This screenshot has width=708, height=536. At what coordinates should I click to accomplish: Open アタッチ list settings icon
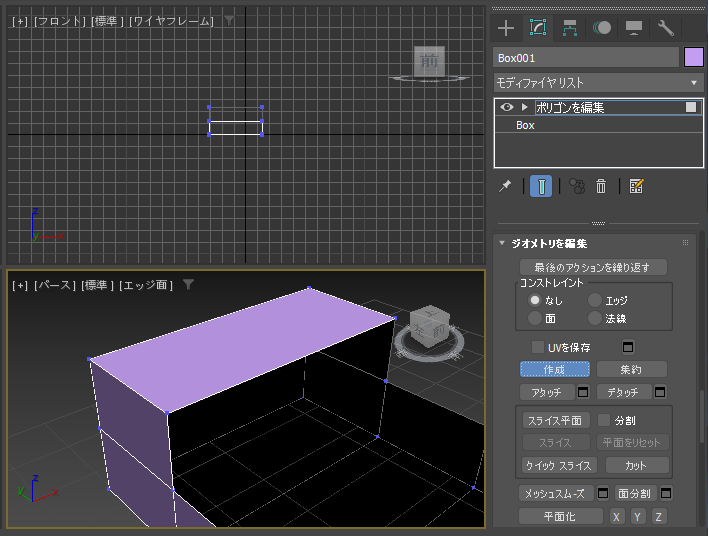[x=583, y=392]
